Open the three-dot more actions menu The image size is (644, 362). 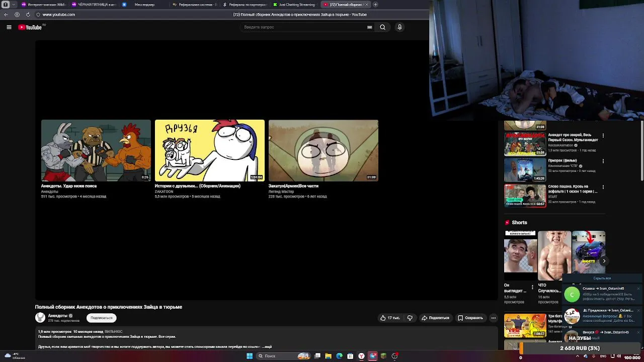point(494,318)
